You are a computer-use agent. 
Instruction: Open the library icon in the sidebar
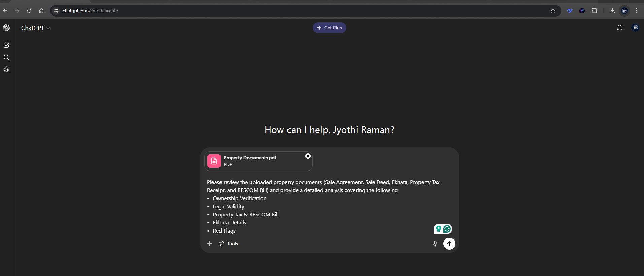(x=6, y=69)
